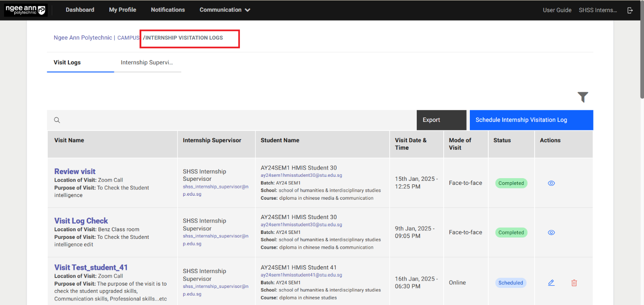Screen dimensions: 644x305
Task: Click the Ngee Ann Polytechnic logo
Action: [x=25, y=10]
